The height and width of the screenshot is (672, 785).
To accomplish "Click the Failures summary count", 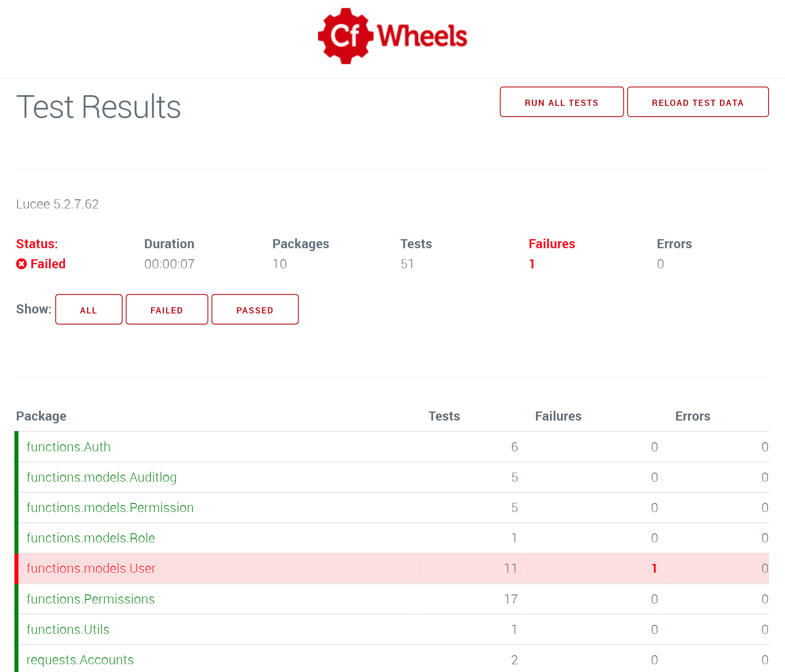I will [532, 264].
